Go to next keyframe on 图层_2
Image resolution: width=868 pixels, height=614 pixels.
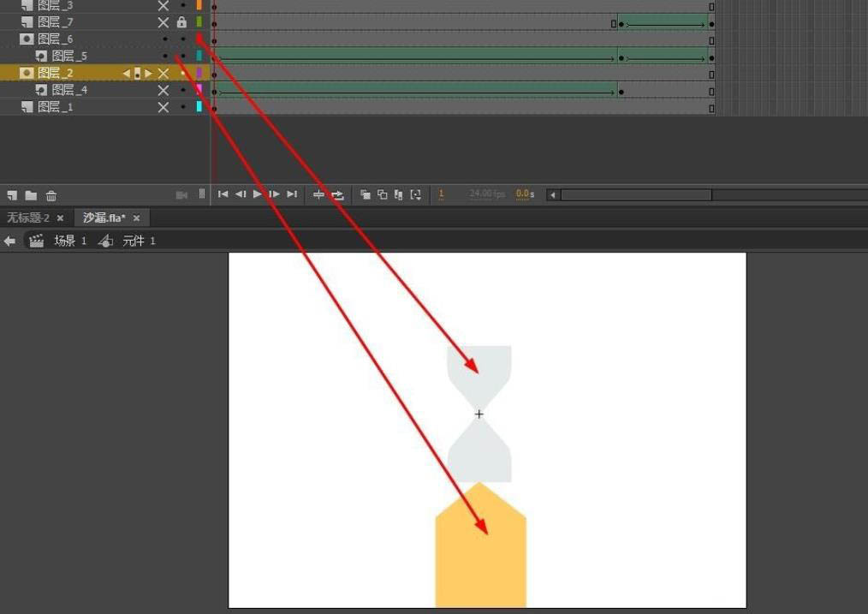148,73
